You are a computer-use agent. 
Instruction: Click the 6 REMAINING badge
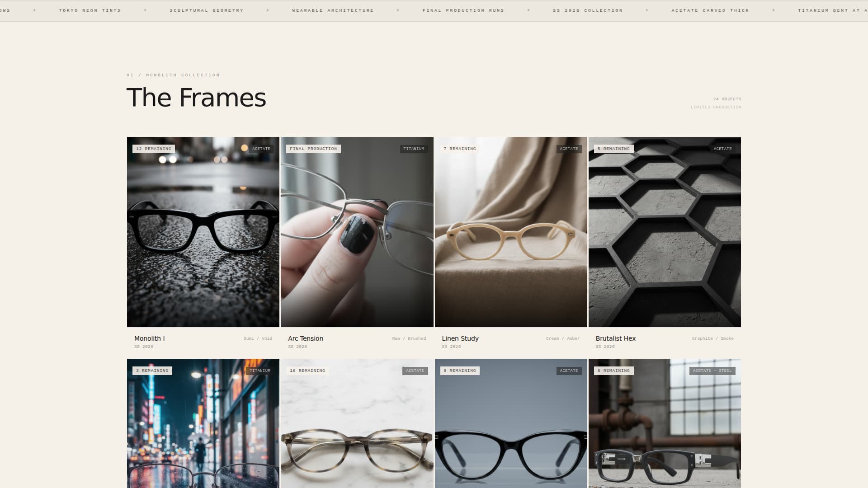(x=613, y=371)
